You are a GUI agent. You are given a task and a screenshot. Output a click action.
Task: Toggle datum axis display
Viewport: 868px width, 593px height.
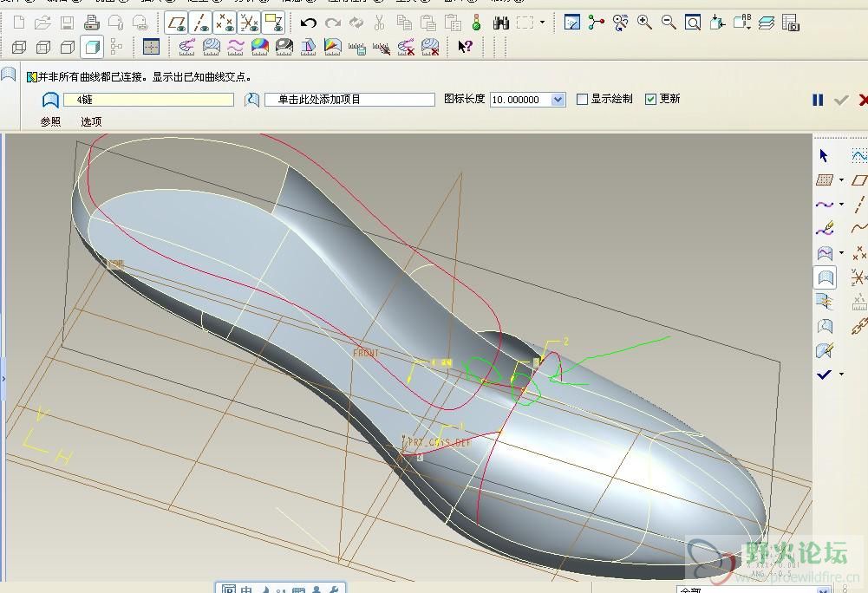[x=200, y=23]
